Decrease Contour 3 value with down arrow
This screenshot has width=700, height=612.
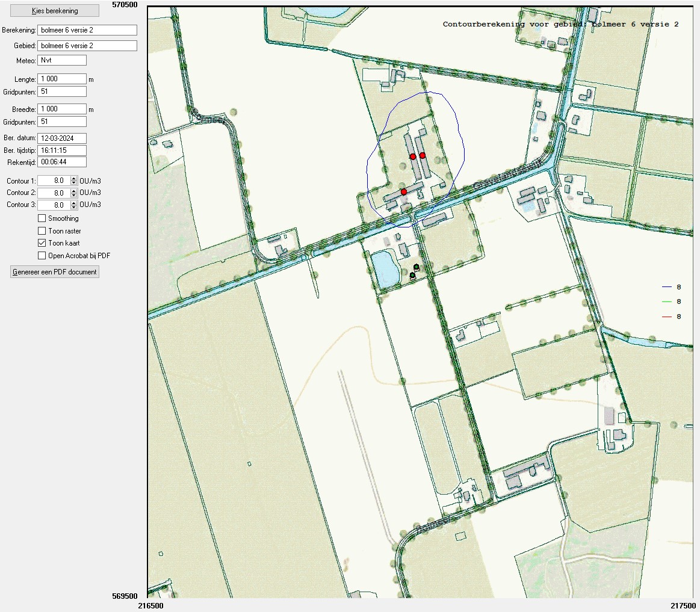[x=74, y=207]
